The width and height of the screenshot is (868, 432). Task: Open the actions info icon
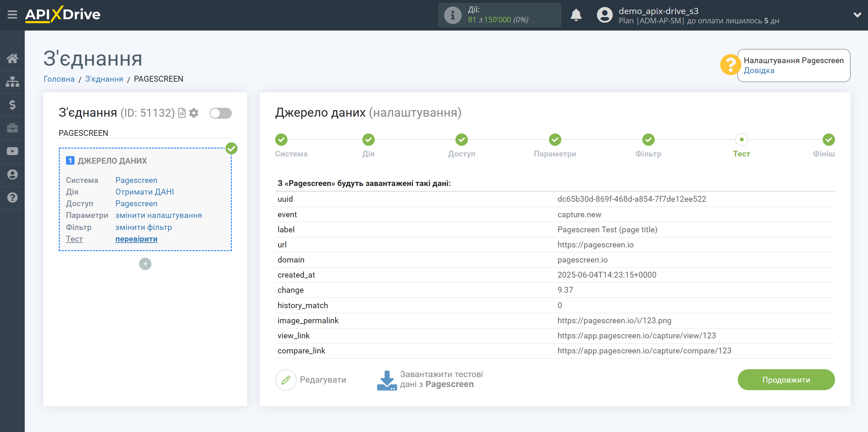point(452,15)
